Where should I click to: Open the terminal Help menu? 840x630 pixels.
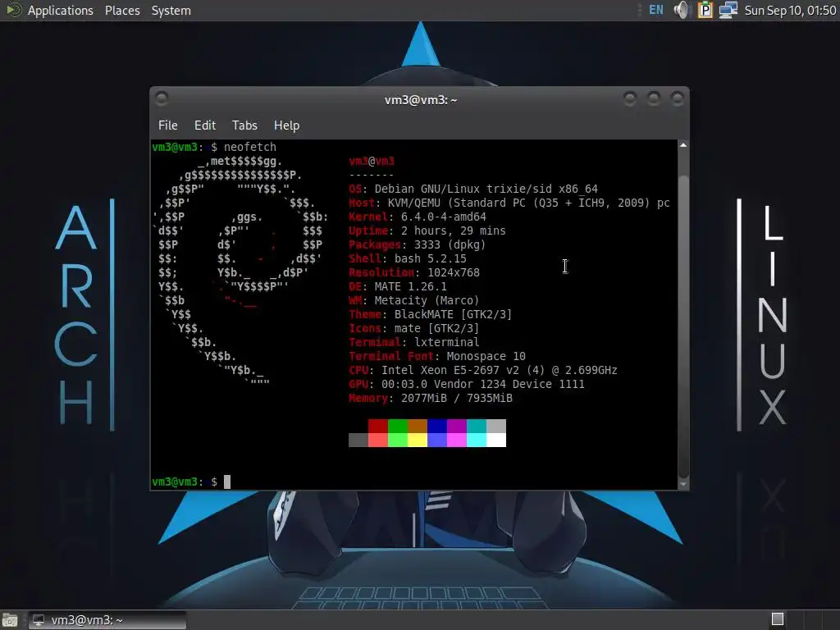286,126
